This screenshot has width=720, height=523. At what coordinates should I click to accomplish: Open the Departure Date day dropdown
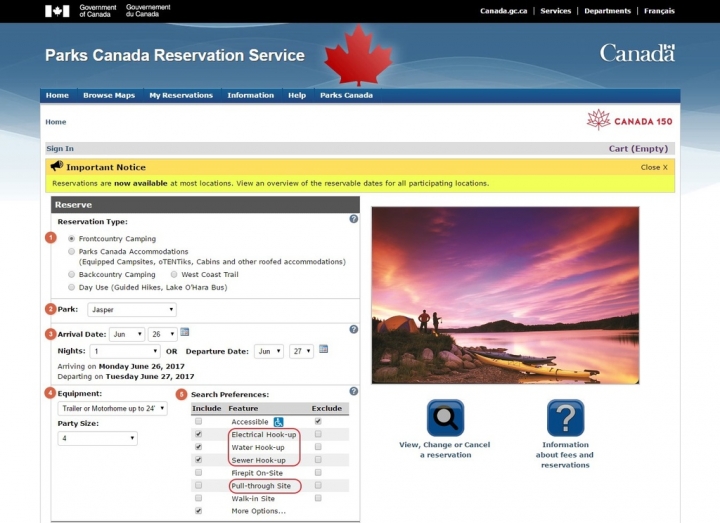click(x=301, y=351)
